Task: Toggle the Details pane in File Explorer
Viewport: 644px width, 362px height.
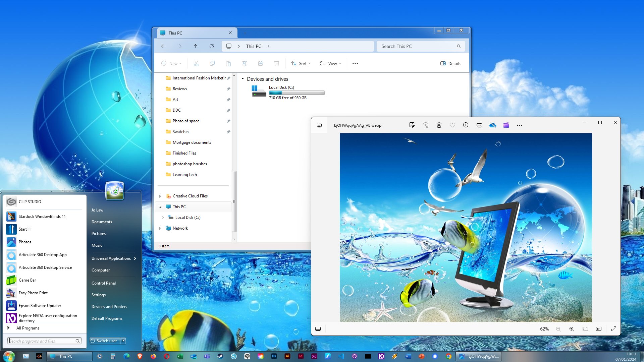Action: [450, 63]
